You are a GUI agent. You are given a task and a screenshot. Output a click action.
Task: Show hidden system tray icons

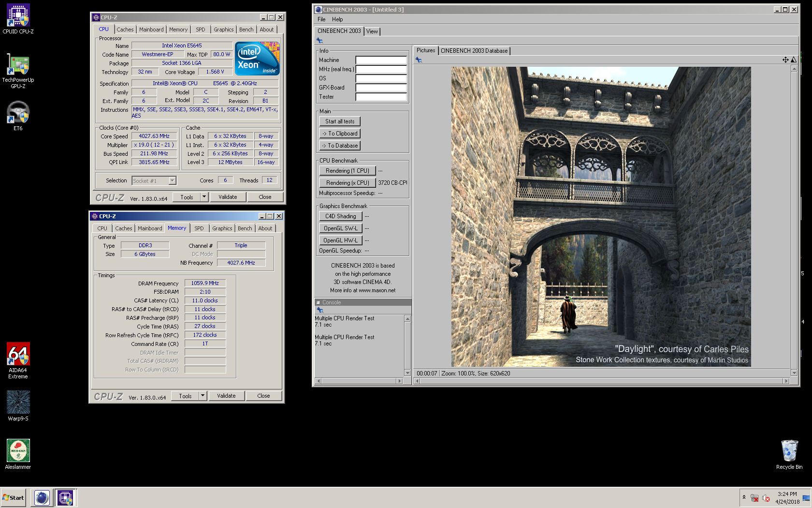pyautogui.click(x=744, y=497)
